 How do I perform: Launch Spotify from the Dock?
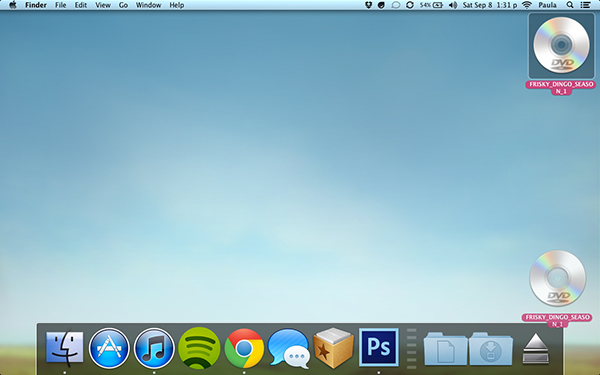click(199, 348)
